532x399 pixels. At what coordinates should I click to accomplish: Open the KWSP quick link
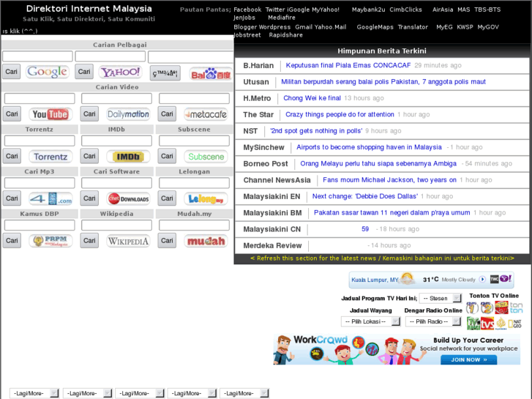465,27
